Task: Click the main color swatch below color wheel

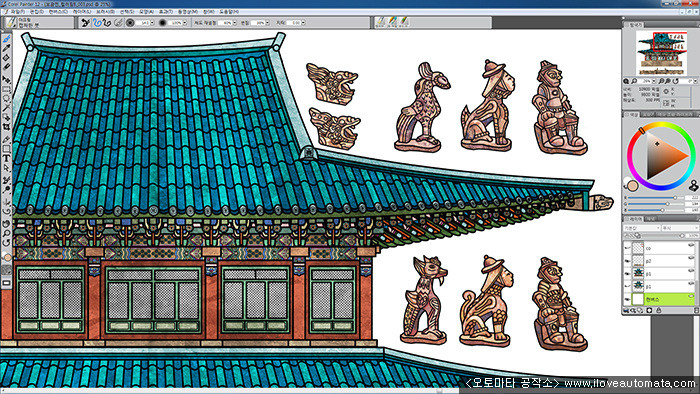Action: (x=633, y=186)
